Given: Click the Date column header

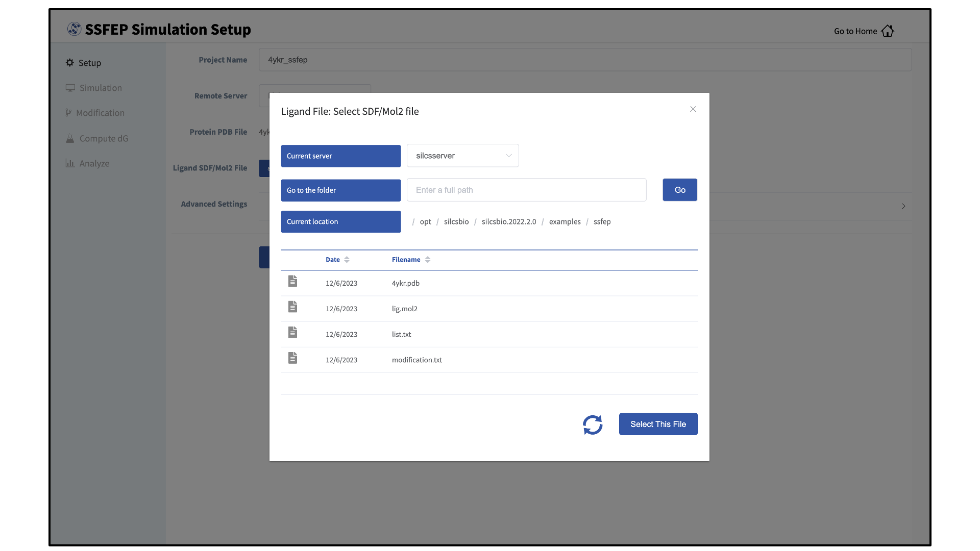Looking at the screenshot, I should [x=333, y=260].
